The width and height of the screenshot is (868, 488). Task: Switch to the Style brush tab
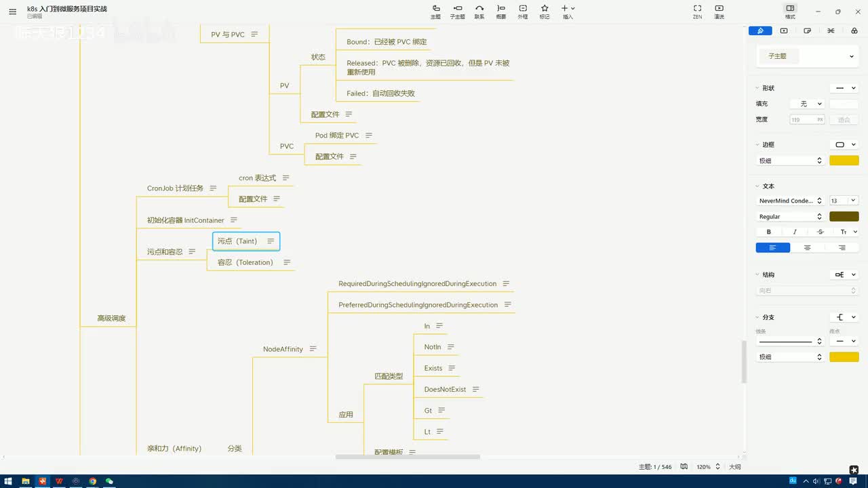[760, 30]
